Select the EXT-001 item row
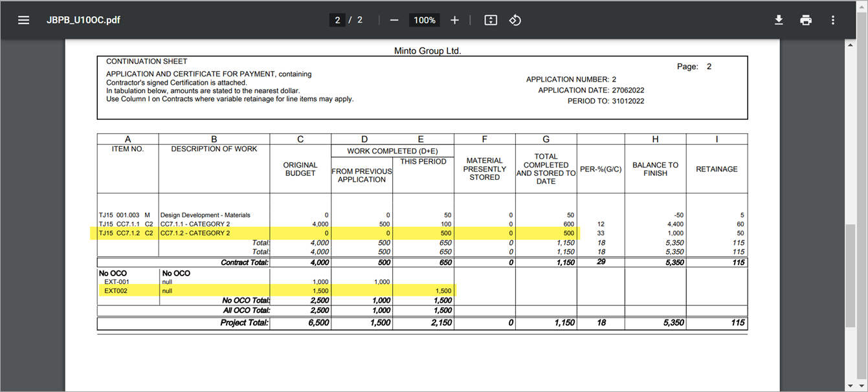 [117, 282]
